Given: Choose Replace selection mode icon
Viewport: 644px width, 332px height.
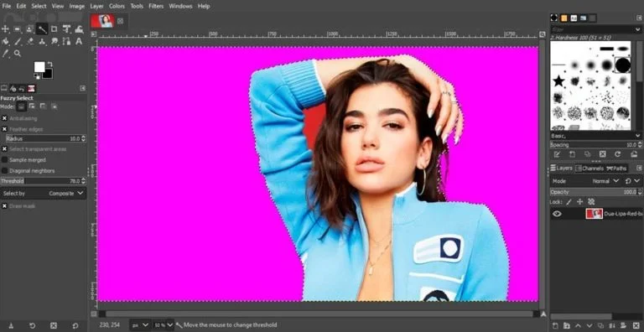Looking at the screenshot, I should [x=21, y=106].
